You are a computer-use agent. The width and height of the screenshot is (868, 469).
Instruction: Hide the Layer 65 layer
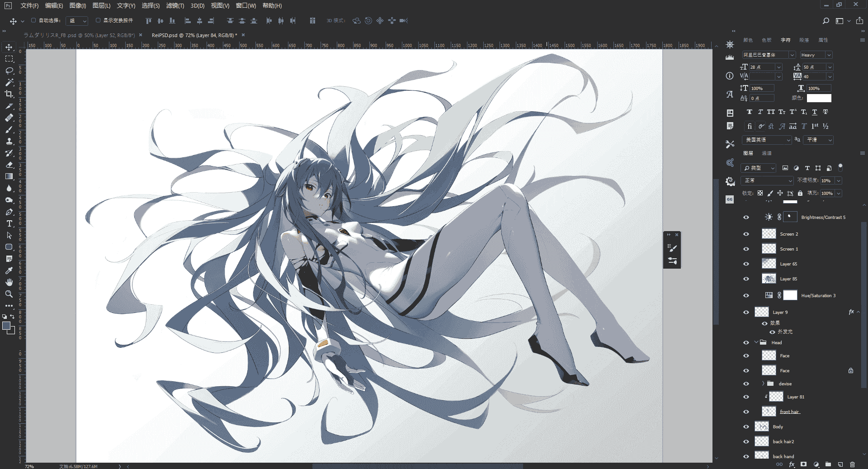click(x=746, y=264)
